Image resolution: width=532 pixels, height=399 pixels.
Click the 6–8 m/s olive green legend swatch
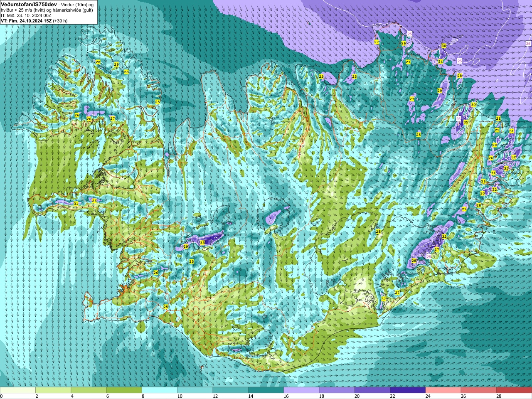[x=124, y=390]
